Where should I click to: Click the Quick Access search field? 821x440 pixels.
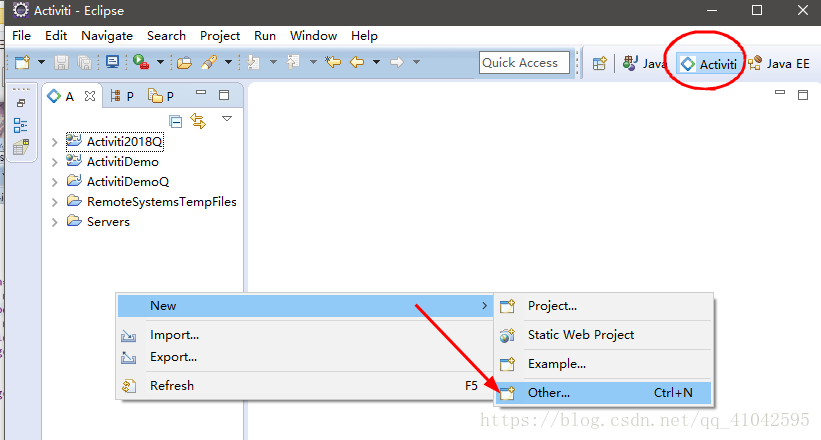pos(524,63)
